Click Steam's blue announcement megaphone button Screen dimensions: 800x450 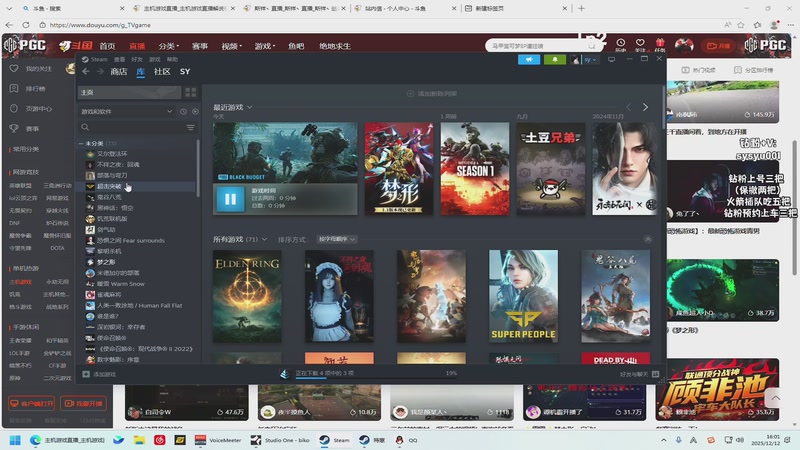point(529,60)
